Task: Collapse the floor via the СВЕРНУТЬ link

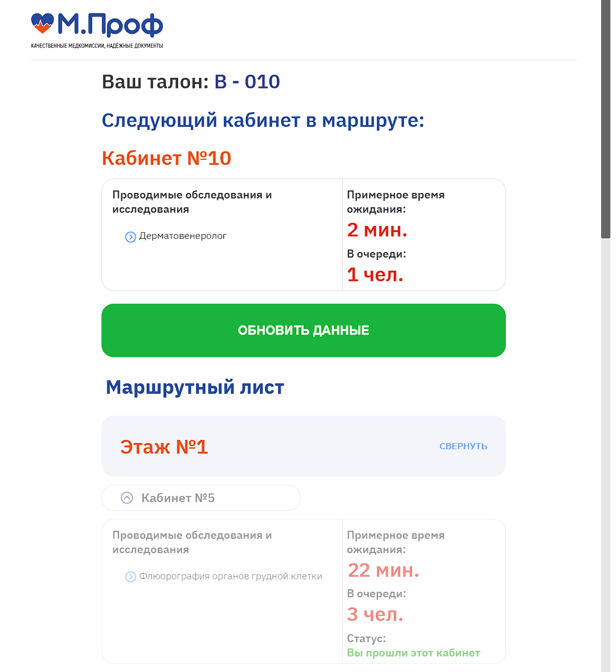Action: [x=463, y=446]
